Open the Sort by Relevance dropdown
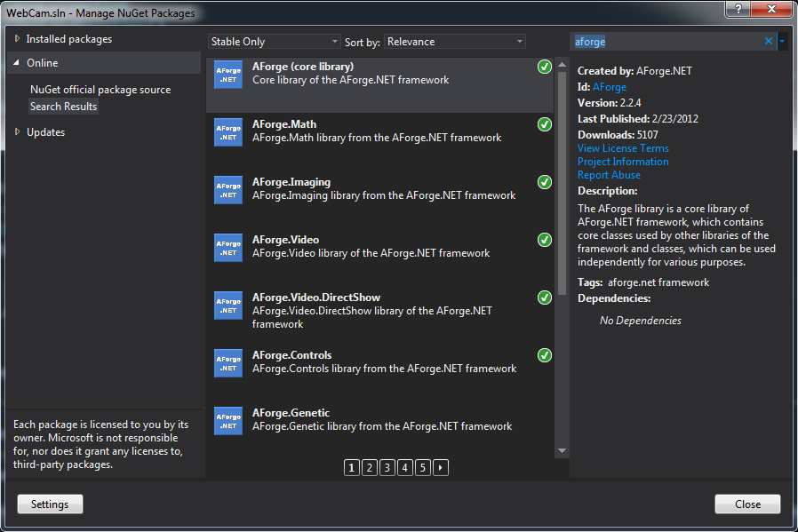 [x=454, y=42]
